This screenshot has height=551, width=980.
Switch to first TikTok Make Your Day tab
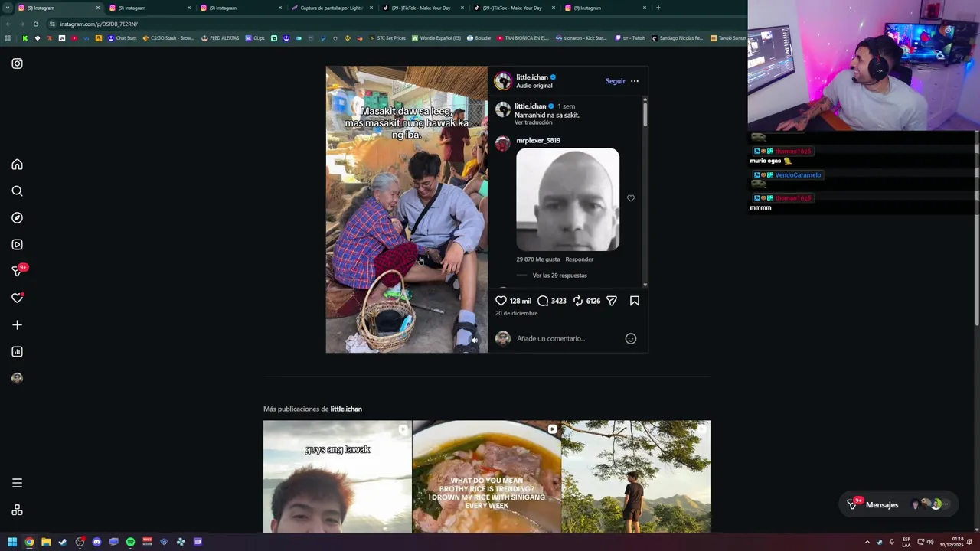(x=423, y=8)
